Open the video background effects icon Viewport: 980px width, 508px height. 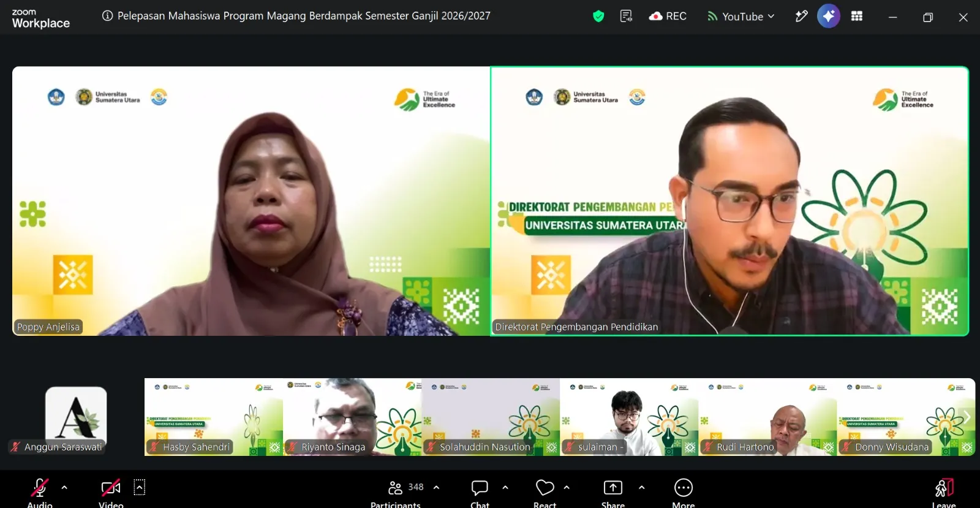(140, 487)
